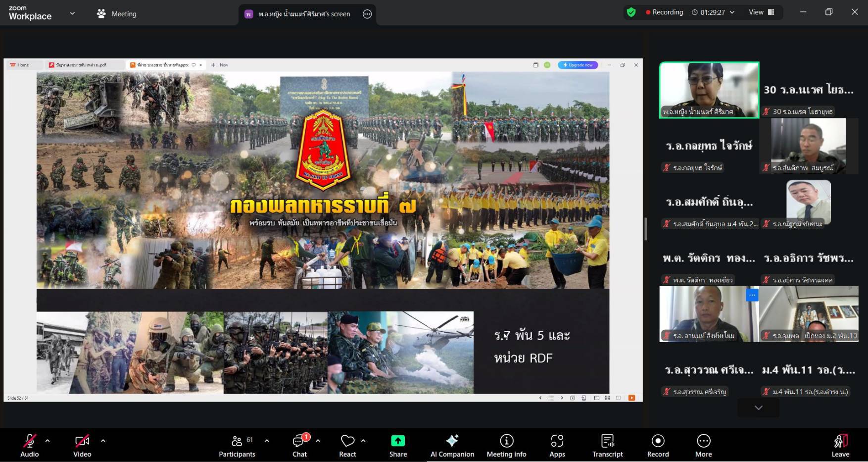The height and width of the screenshot is (462, 868).
Task: Open the Apps panel
Action: tap(557, 445)
